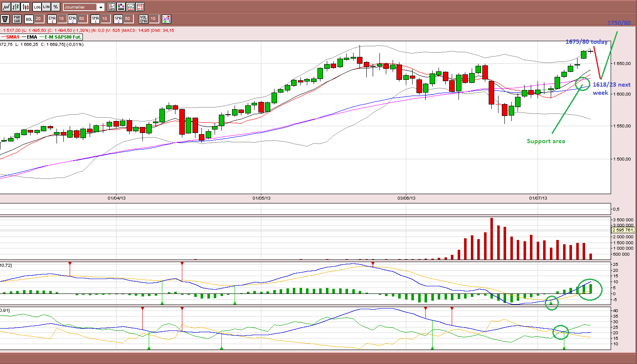The image size is (637, 364).
Task: Toggle the PAR SAR indicator
Action: 17,19
